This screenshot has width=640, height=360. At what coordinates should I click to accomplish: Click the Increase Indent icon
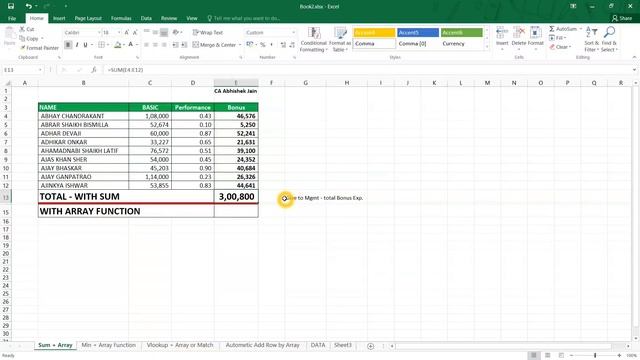pos(184,44)
